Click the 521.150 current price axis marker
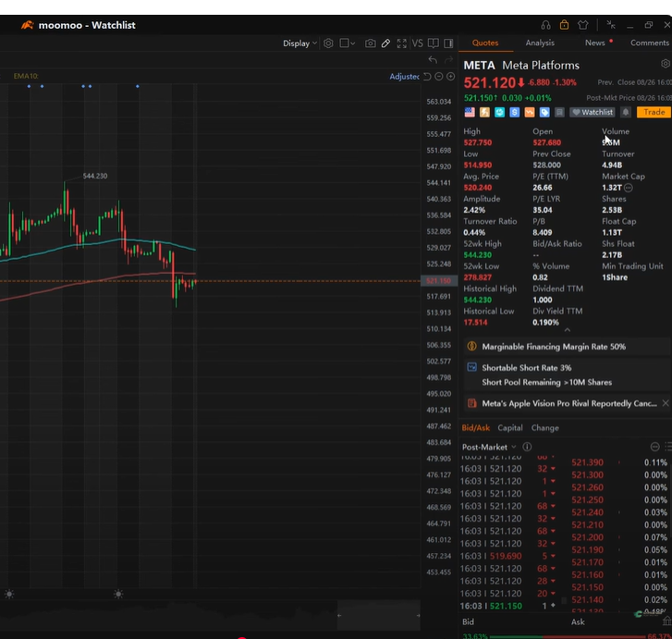Image resolution: width=672 pixels, height=639 pixels. (x=439, y=281)
